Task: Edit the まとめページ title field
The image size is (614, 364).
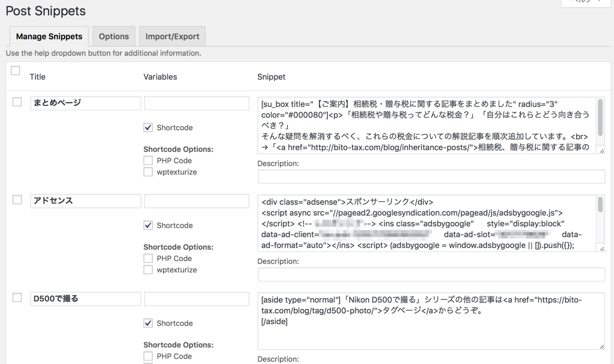Action: [86, 103]
